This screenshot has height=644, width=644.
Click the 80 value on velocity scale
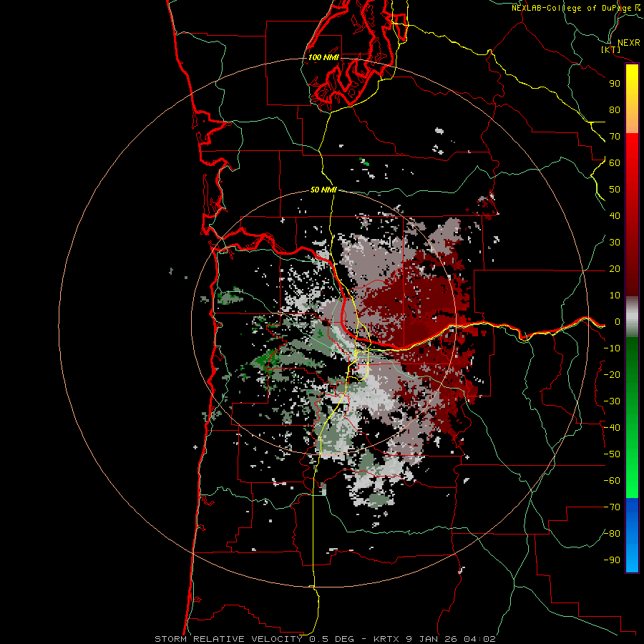click(x=615, y=110)
